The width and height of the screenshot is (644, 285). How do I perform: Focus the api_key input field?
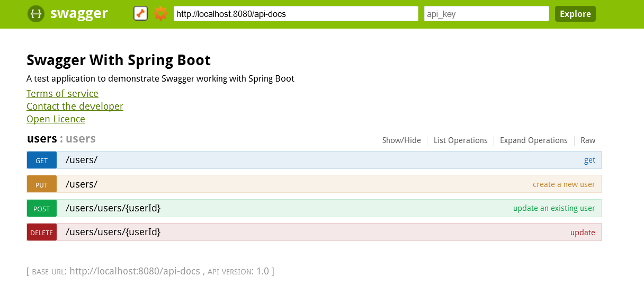click(x=487, y=14)
